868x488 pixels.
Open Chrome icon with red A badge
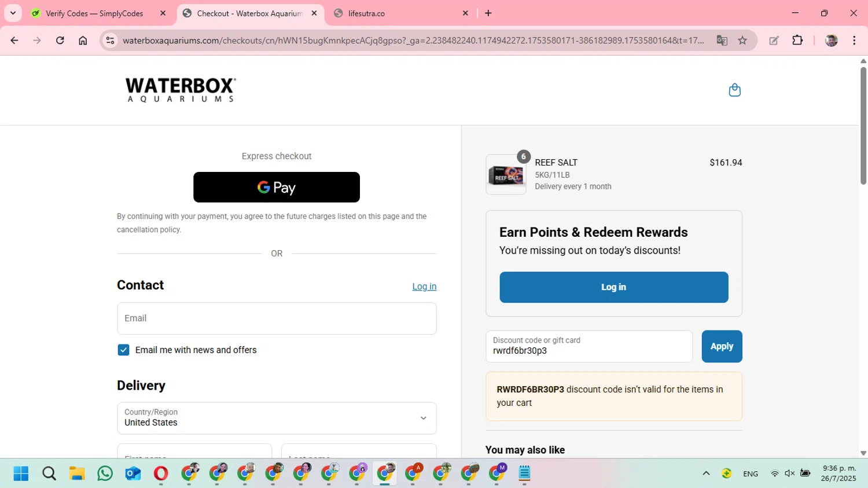coord(413,473)
